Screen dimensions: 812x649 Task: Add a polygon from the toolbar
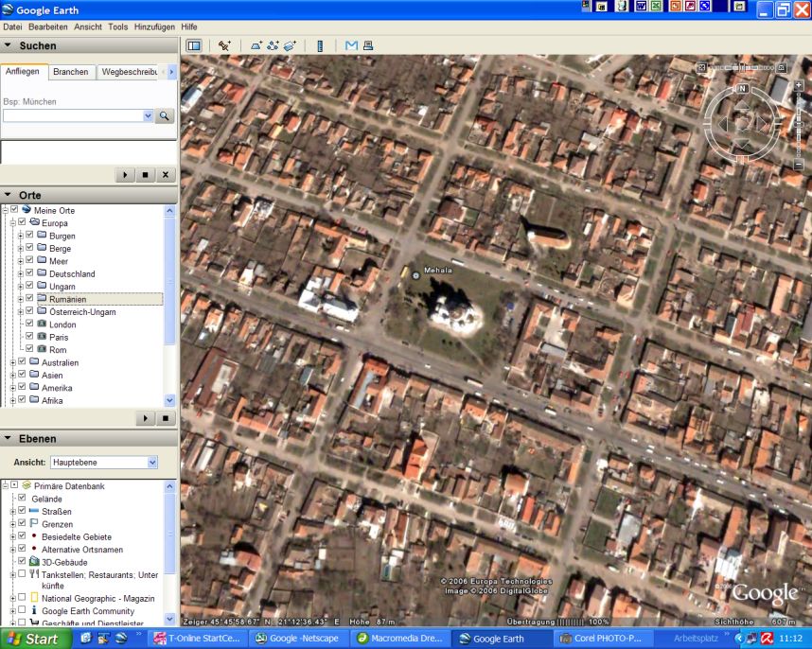[x=256, y=45]
